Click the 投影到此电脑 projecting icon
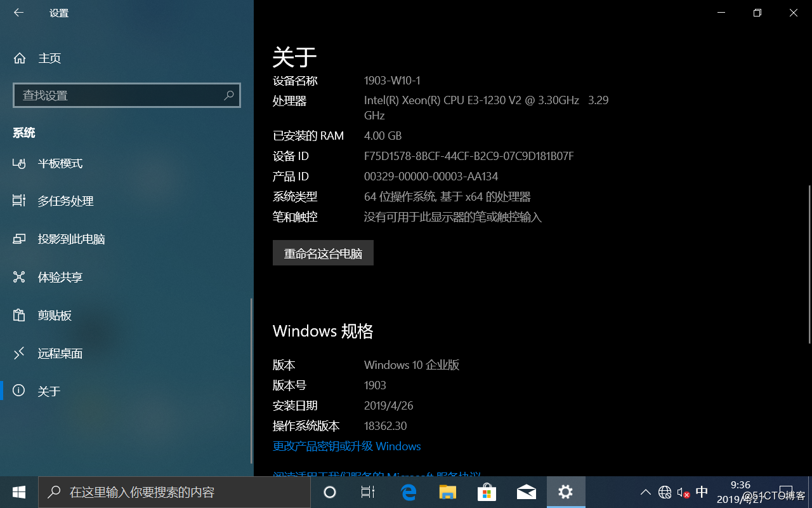The height and width of the screenshot is (508, 812). point(19,239)
